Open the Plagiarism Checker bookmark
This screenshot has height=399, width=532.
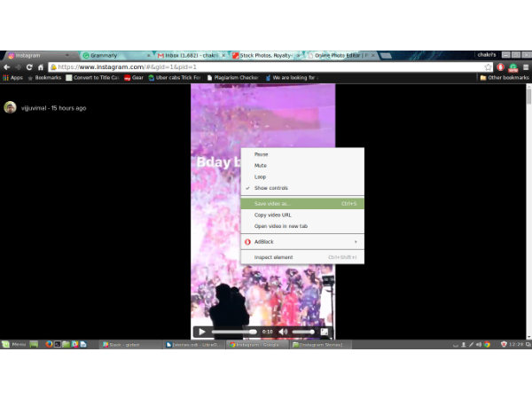pos(232,78)
